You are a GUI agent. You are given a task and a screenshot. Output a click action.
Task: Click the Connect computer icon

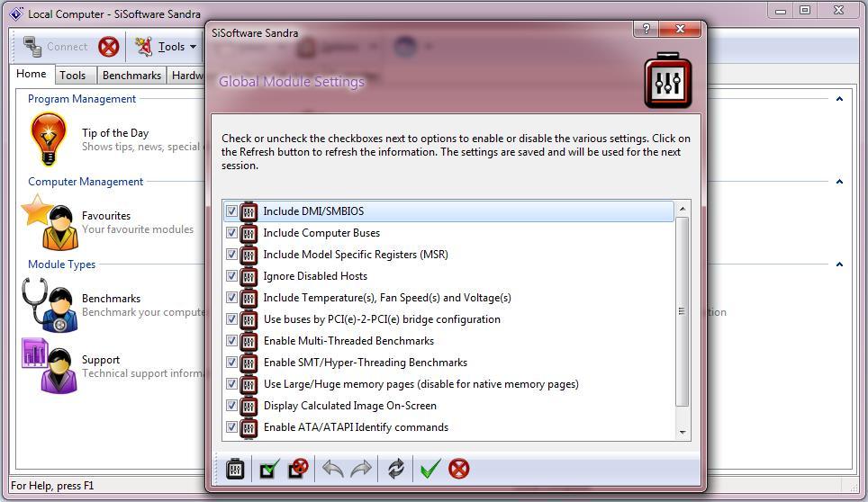[x=32, y=47]
